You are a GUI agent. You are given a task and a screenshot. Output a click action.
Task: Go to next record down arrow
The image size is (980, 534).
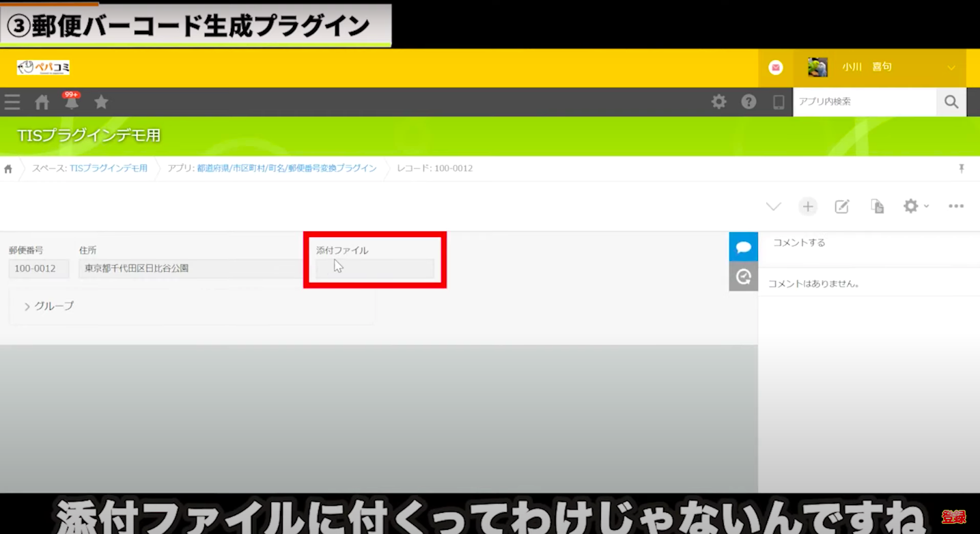tap(773, 206)
